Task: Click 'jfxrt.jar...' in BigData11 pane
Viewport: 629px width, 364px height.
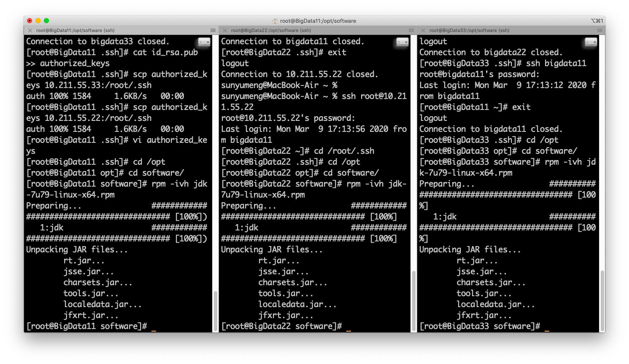Action: point(91,315)
